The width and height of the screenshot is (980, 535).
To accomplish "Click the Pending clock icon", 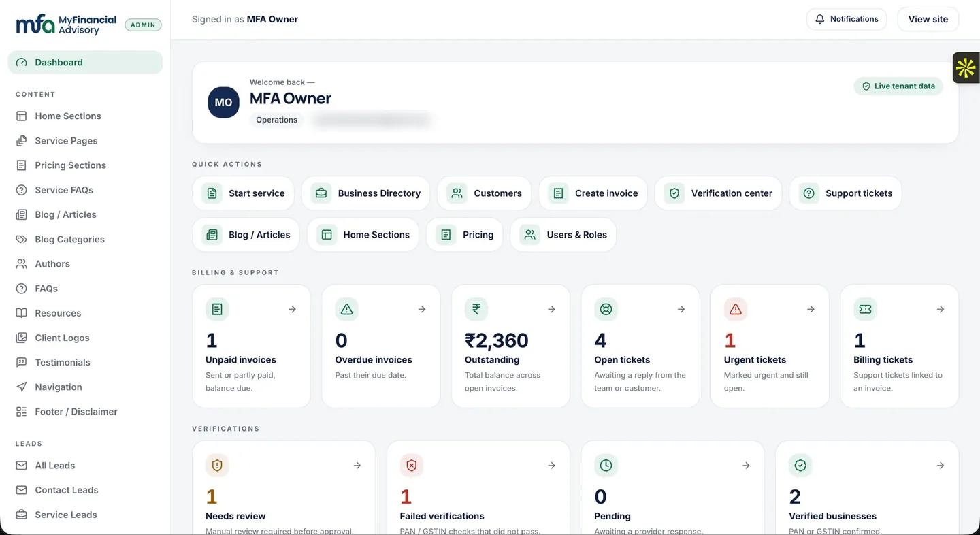I will pos(606,466).
